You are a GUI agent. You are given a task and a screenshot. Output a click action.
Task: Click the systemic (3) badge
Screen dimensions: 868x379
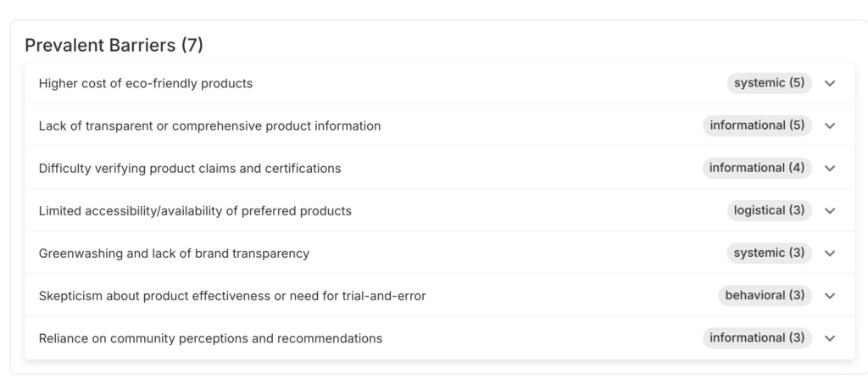tap(769, 253)
